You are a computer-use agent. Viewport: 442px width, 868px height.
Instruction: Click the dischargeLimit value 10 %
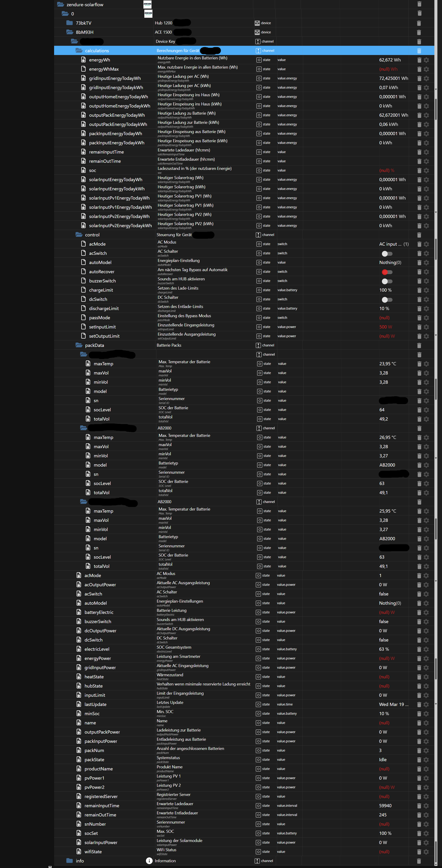[384, 309]
